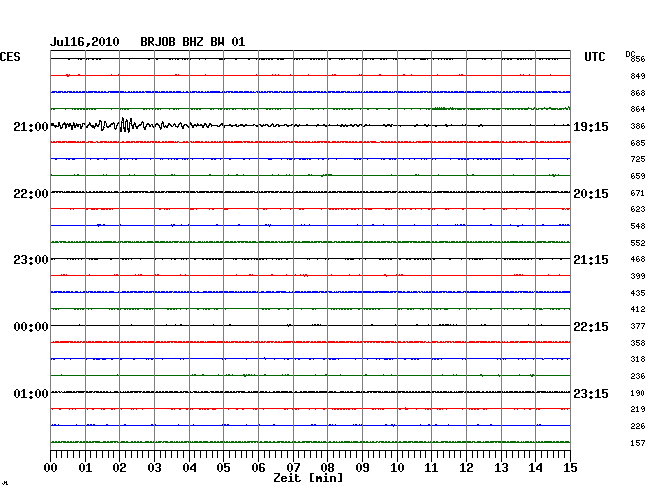Click the 04 minute axis label
650x494 pixels.
[x=189, y=467]
